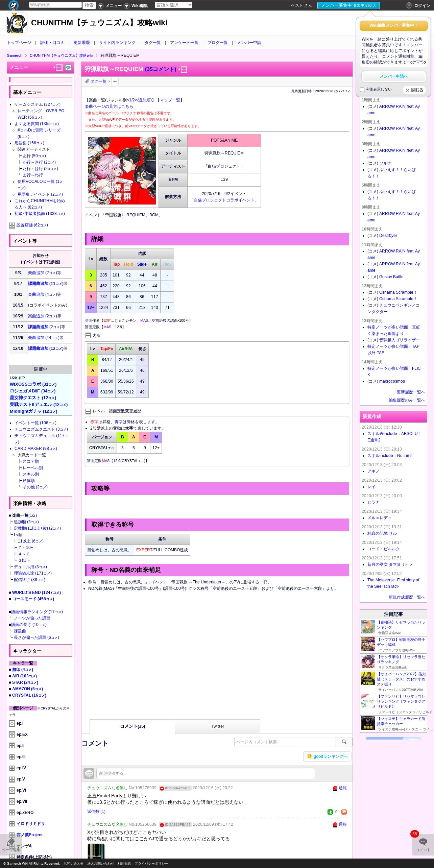Viewport: 434px width, 868px height.
Task: Open the マップ一覧 link
Action: (x=170, y=100)
